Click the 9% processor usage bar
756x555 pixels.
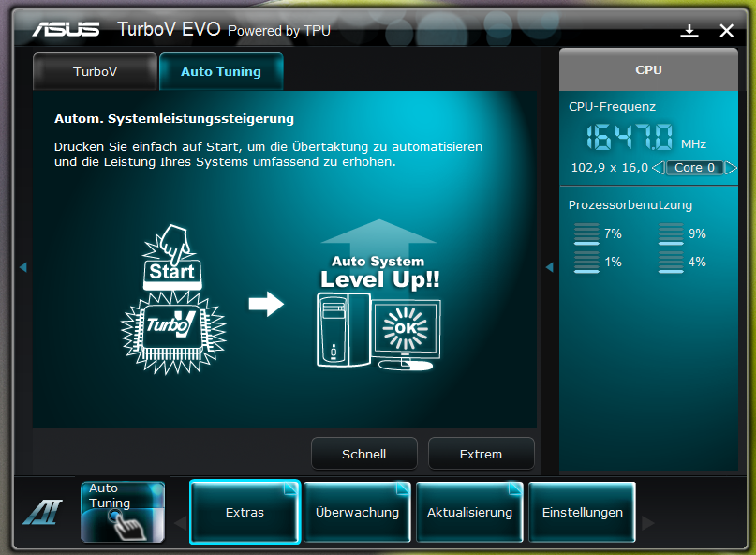coord(671,233)
